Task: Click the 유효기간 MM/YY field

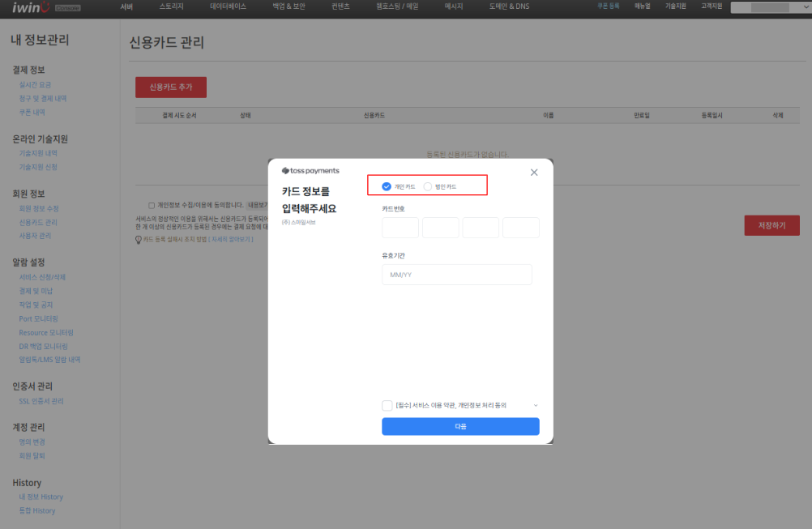Action: tap(456, 275)
